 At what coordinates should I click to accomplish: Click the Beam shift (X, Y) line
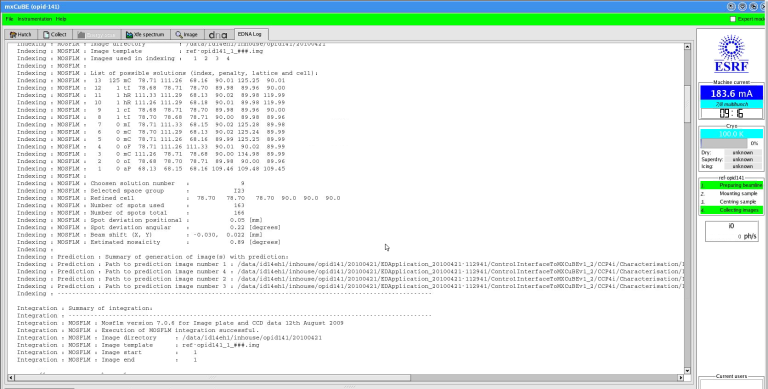pyautogui.click(x=140, y=235)
